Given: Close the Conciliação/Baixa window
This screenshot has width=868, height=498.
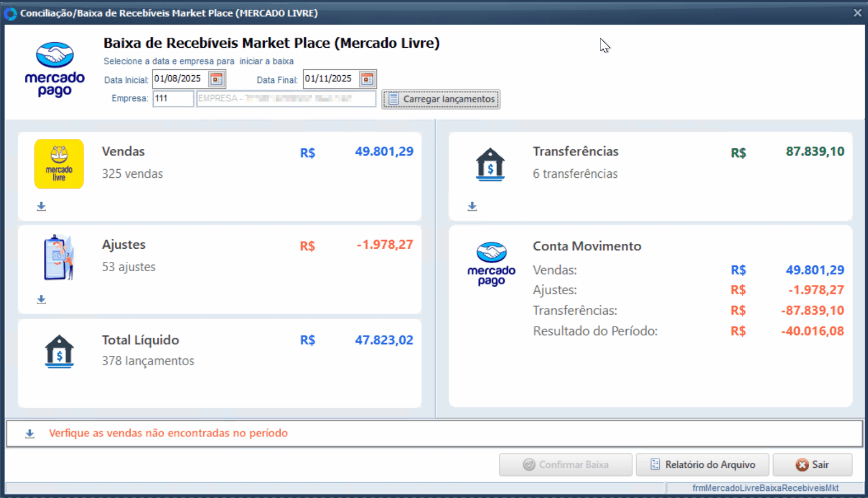Looking at the screenshot, I should [x=857, y=13].
